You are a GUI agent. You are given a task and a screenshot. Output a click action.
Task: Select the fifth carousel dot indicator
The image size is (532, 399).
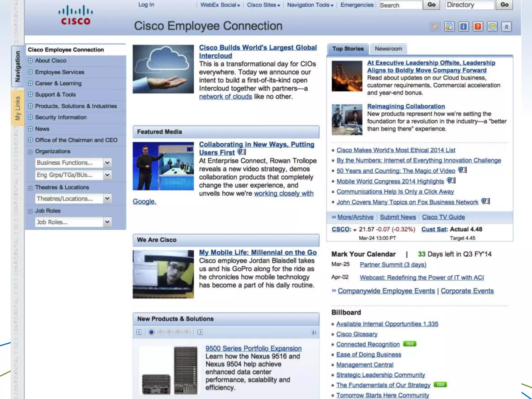(187, 332)
